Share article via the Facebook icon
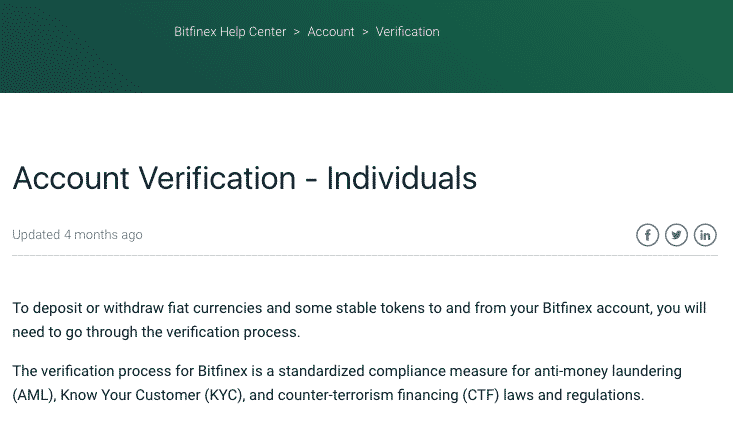The image size is (733, 422). point(647,235)
